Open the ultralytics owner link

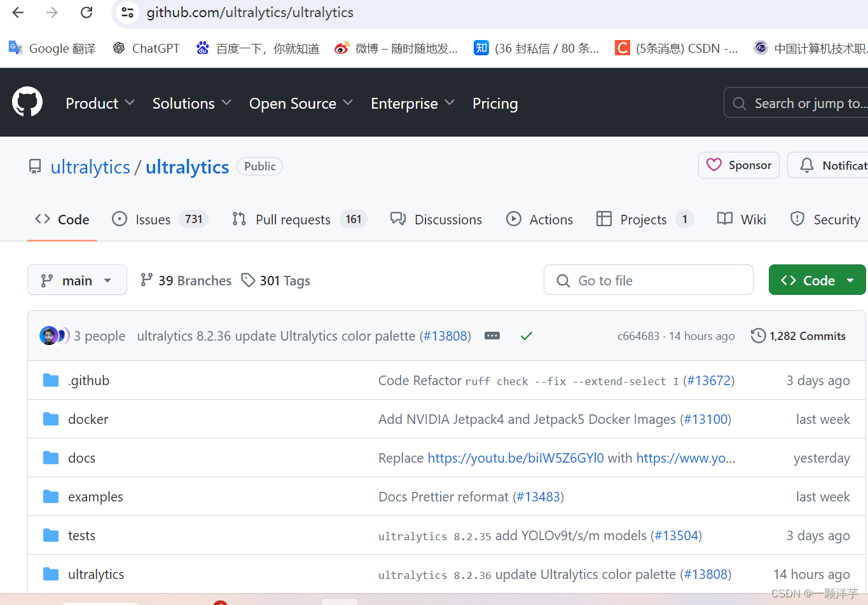tap(90, 167)
